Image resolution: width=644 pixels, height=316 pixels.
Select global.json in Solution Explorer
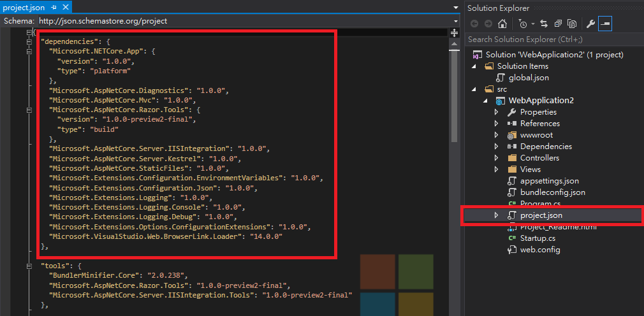coord(529,78)
